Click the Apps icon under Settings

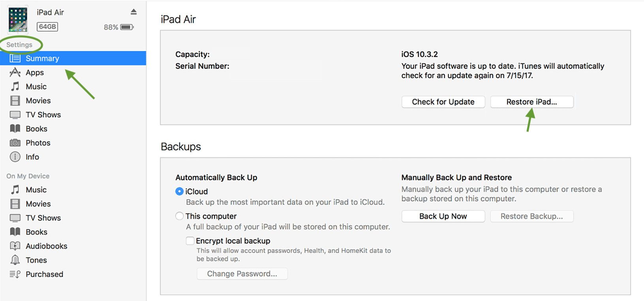click(x=15, y=73)
